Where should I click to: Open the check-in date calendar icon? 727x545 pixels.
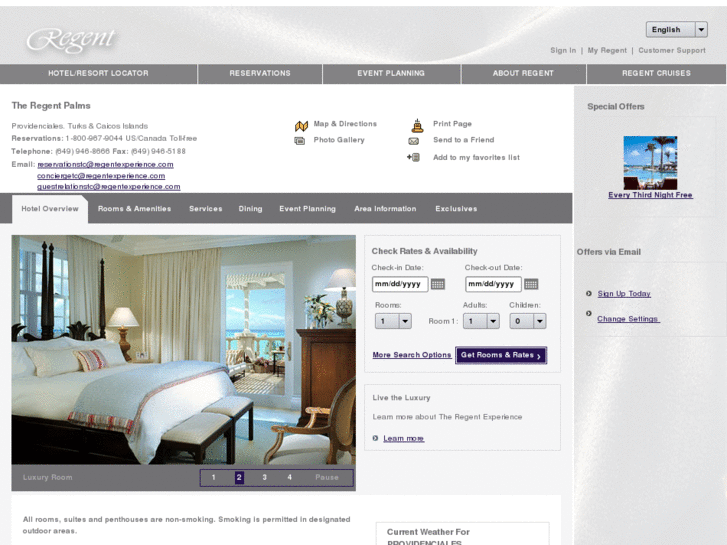tap(438, 284)
